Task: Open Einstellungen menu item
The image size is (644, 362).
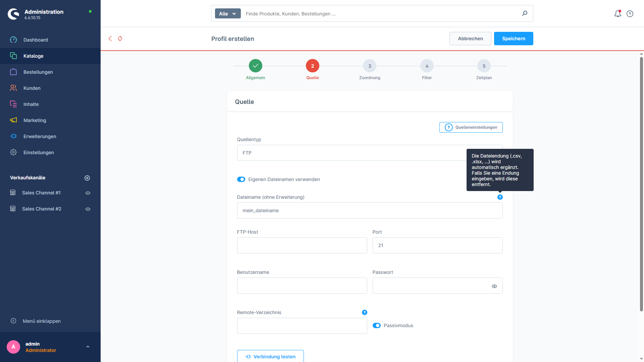Action: pos(50,153)
